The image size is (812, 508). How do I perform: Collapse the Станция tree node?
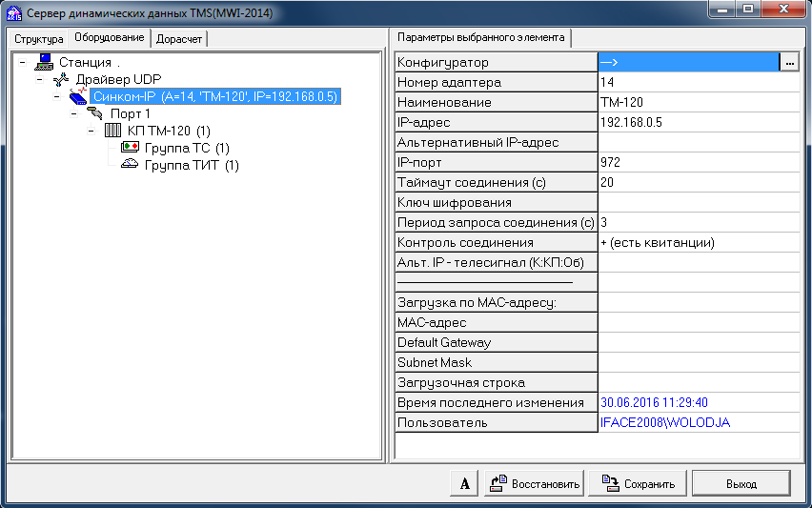[22, 63]
